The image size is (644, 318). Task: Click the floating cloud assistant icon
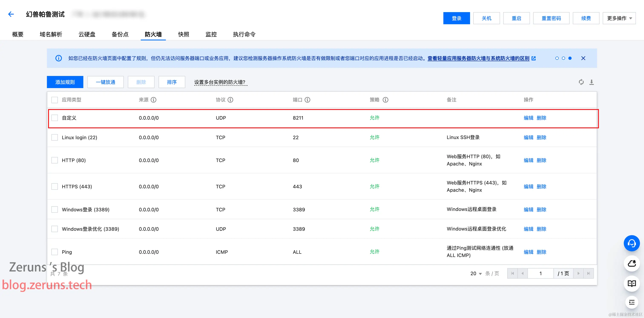click(x=631, y=263)
